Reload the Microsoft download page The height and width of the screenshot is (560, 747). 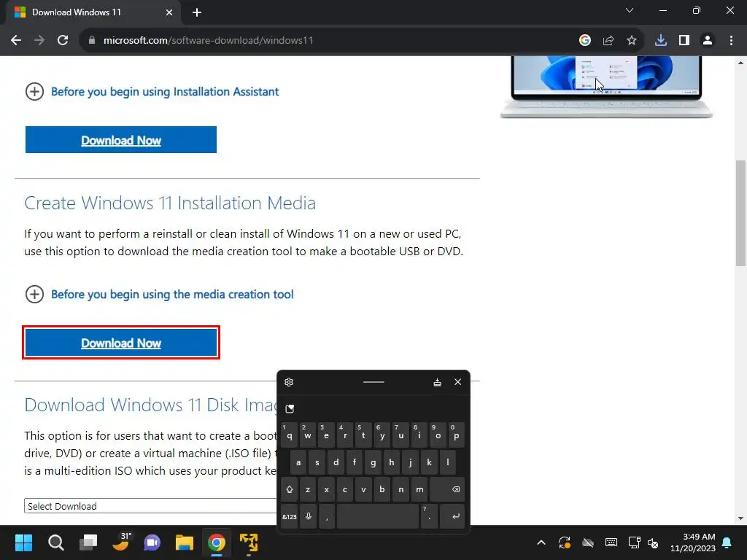(x=63, y=41)
